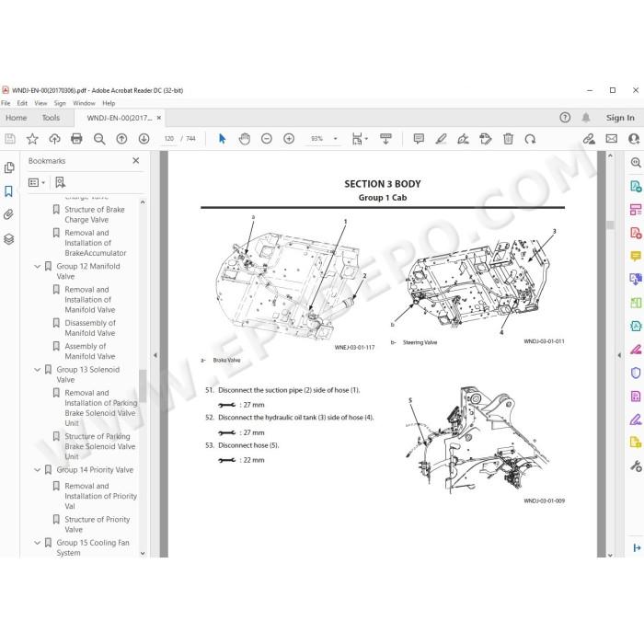Open the notifications bell
Viewport: 644px width, 644px height.
(x=586, y=118)
